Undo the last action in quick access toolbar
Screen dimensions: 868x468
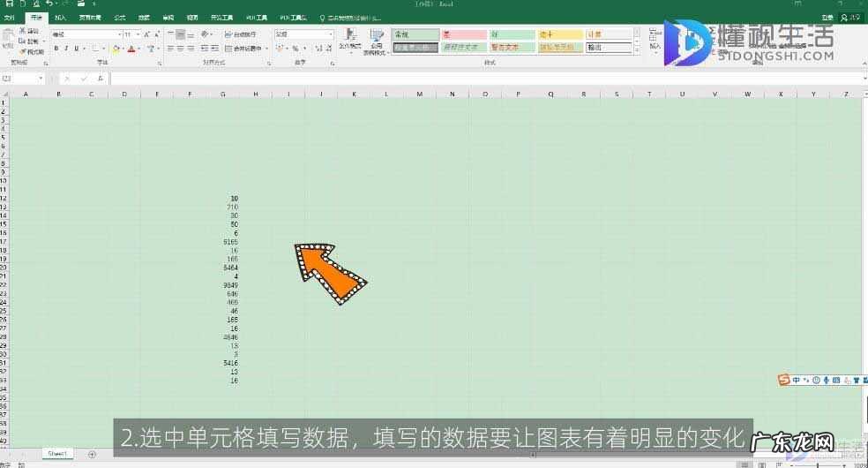pyautogui.click(x=49, y=4)
